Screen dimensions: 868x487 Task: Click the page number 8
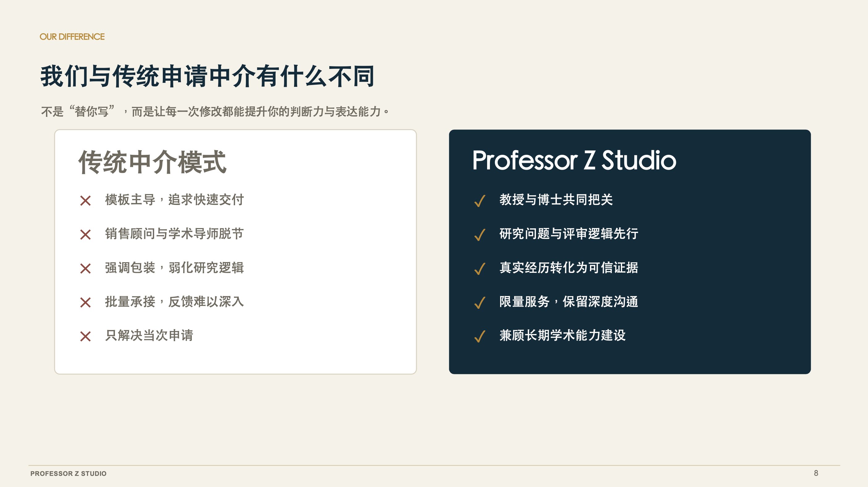click(x=816, y=473)
